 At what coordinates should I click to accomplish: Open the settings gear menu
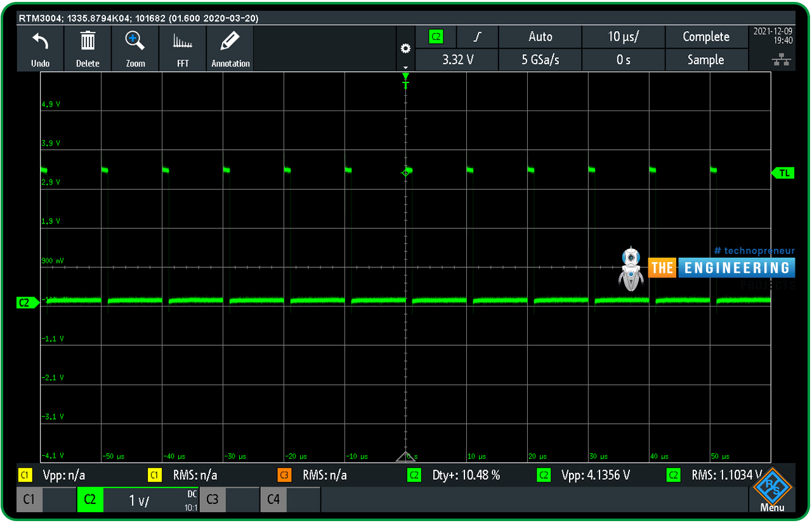pyautogui.click(x=405, y=48)
